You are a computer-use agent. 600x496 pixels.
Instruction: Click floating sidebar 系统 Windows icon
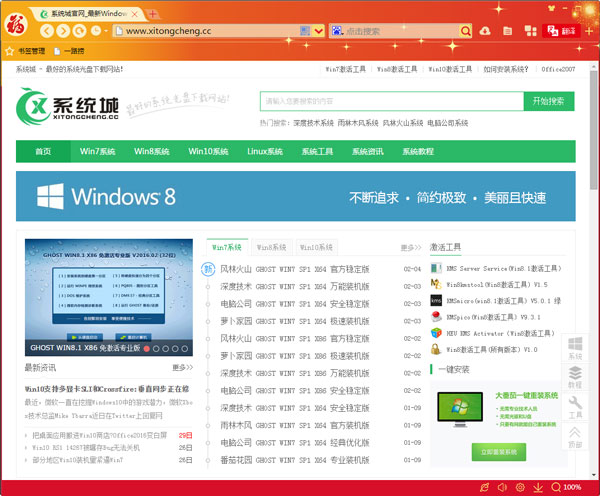click(x=575, y=348)
